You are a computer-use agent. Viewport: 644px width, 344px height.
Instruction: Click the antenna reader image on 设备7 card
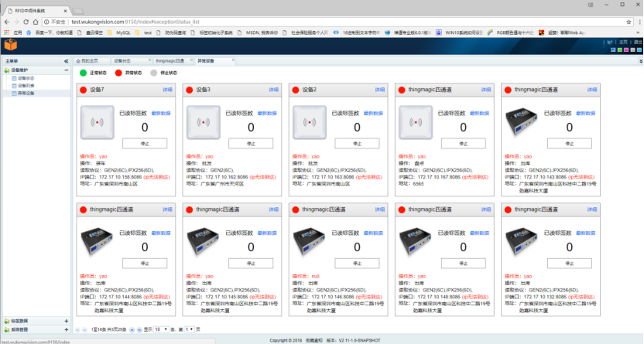[98, 123]
